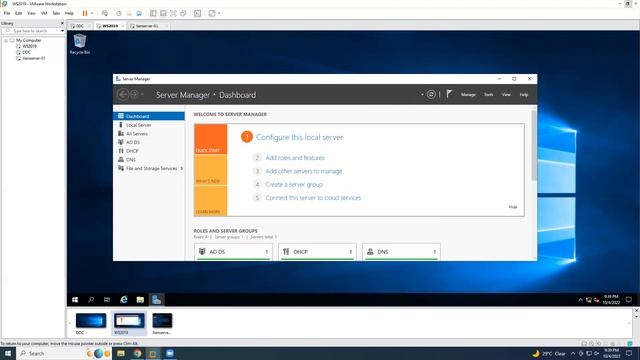Click the Server Manager forward arrow

134,95
